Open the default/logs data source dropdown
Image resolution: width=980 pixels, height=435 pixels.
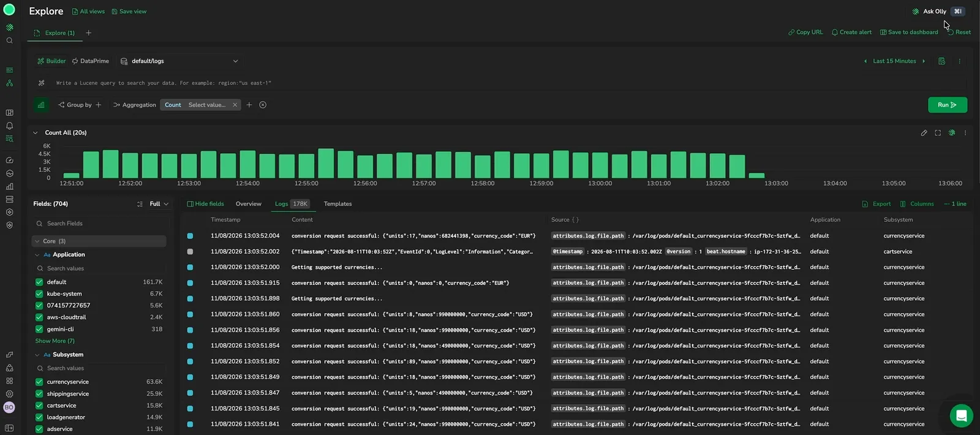[x=179, y=61]
